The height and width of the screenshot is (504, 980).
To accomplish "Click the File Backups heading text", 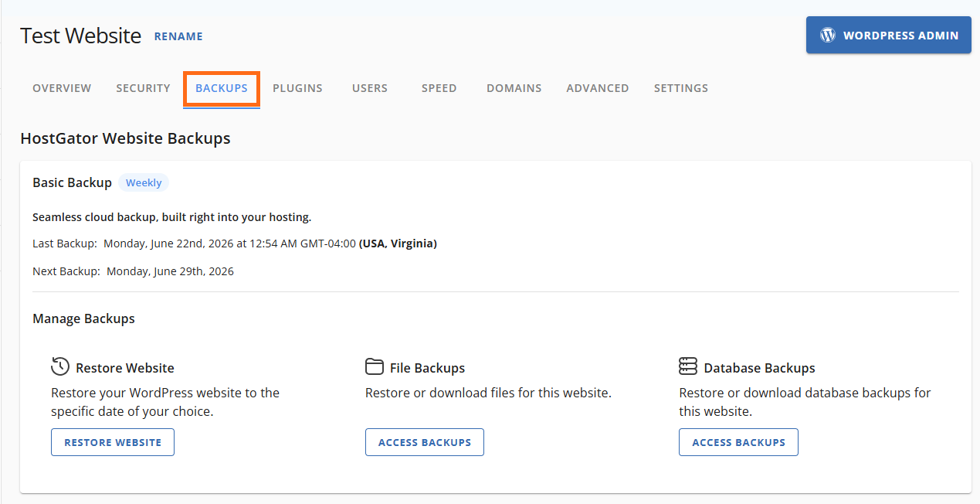I will (427, 368).
